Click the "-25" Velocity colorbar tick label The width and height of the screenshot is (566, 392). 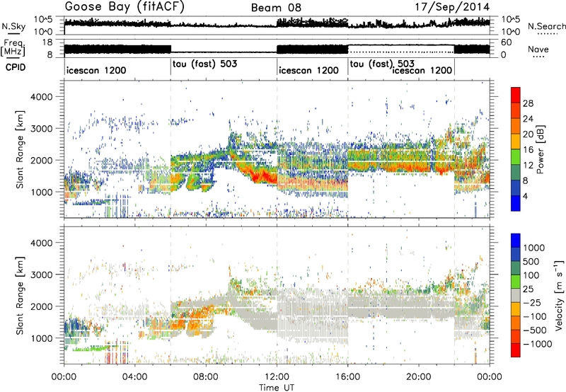[x=532, y=302]
